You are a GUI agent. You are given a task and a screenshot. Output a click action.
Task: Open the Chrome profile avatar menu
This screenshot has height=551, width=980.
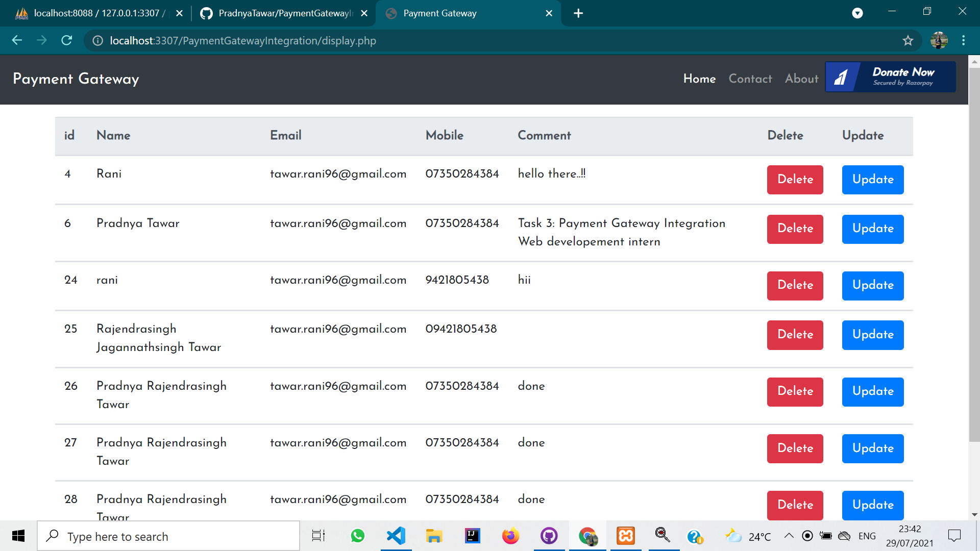[x=940, y=40]
